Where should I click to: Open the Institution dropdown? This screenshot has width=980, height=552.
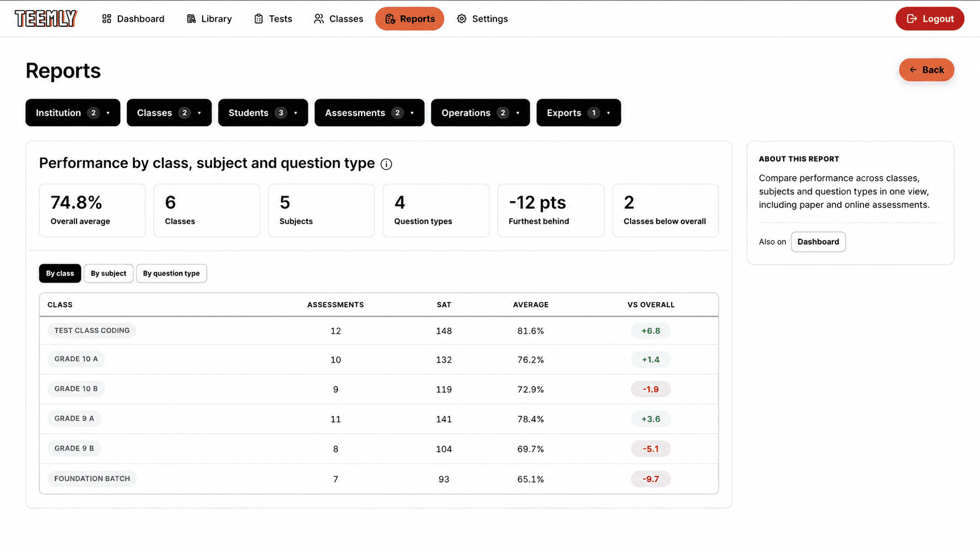tap(73, 113)
